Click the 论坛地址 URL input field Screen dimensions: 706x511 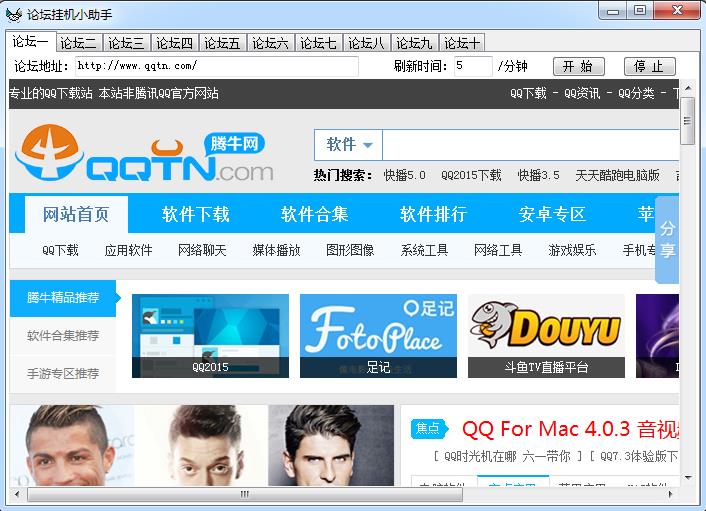[x=216, y=66]
